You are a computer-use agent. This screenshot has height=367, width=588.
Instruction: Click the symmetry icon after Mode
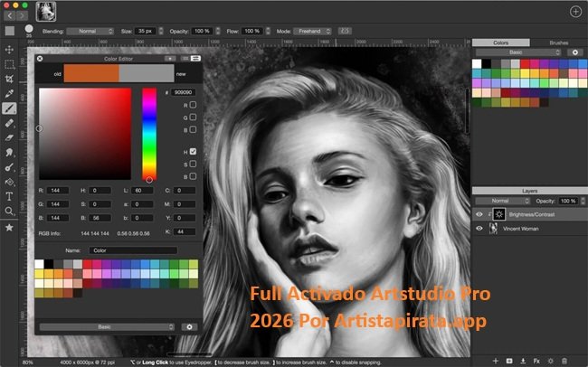[x=345, y=31]
